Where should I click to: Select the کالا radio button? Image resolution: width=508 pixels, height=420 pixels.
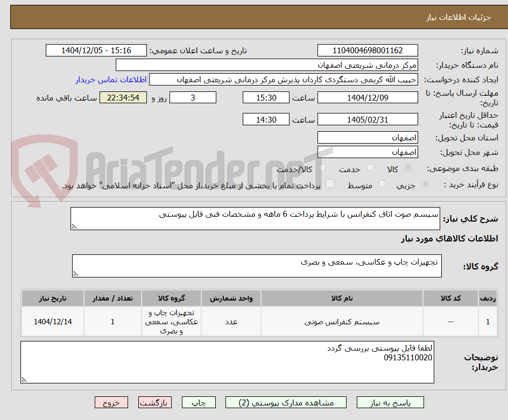[408, 168]
